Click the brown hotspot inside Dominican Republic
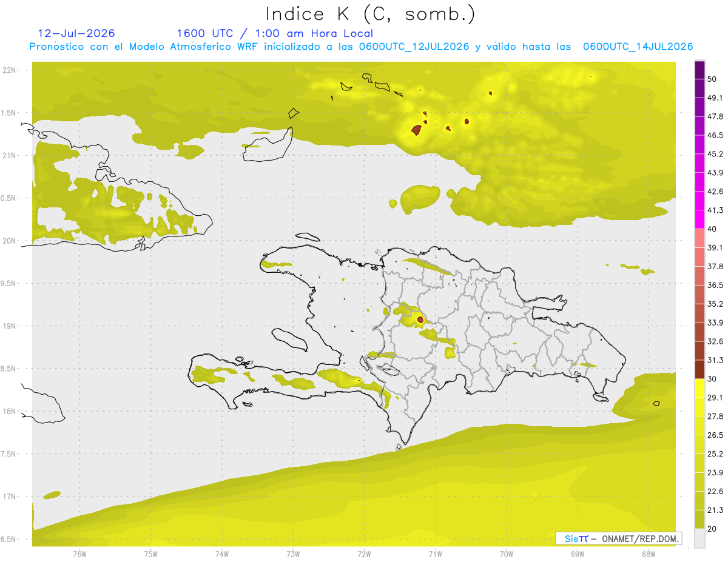 [x=420, y=319]
